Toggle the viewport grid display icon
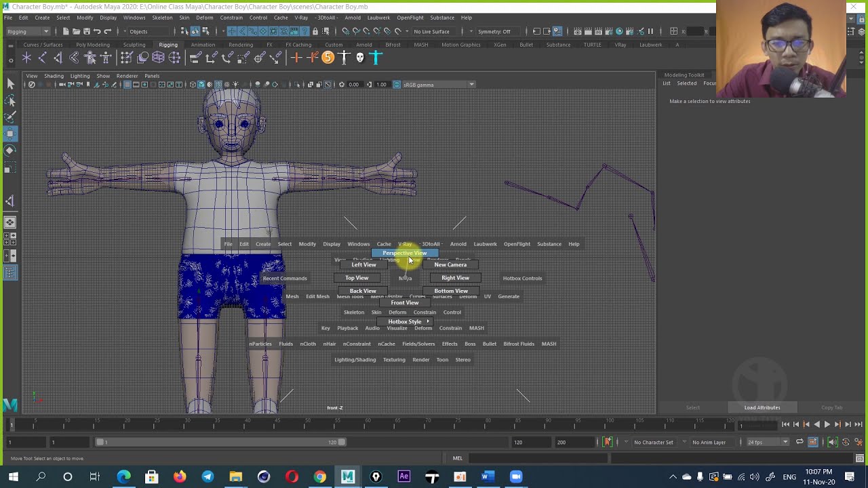The image size is (868, 488). point(127,85)
